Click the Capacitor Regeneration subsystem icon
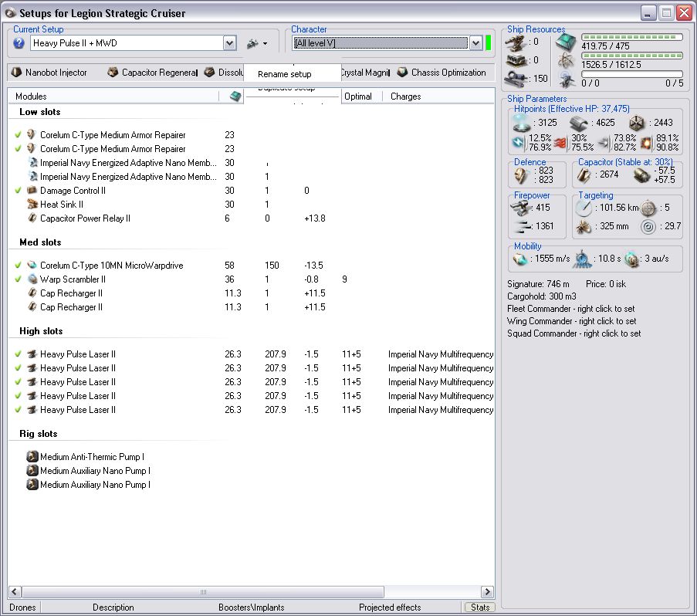The width and height of the screenshot is (697, 616). (x=113, y=73)
